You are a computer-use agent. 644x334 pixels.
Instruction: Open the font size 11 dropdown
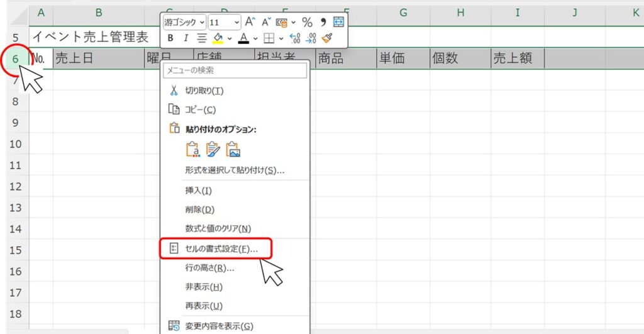click(x=236, y=23)
